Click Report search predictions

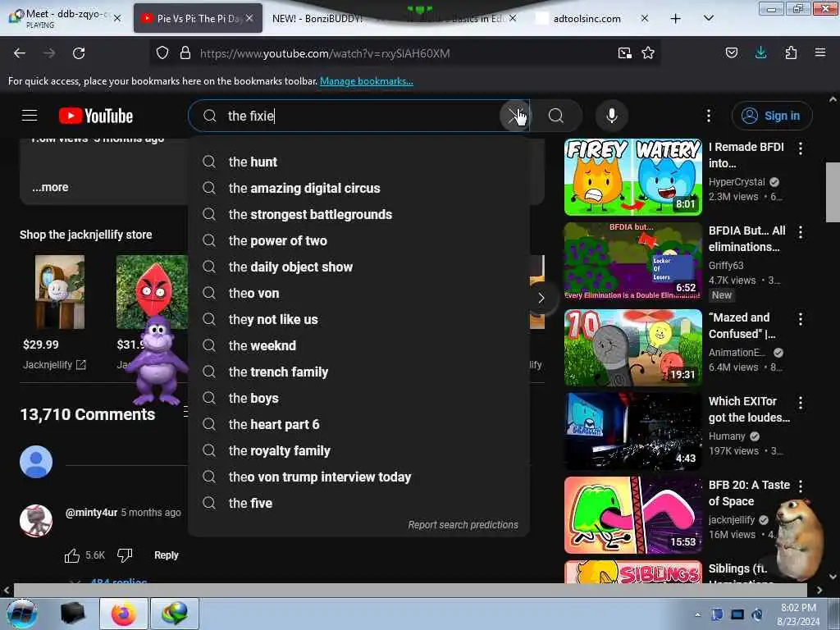pos(463,524)
